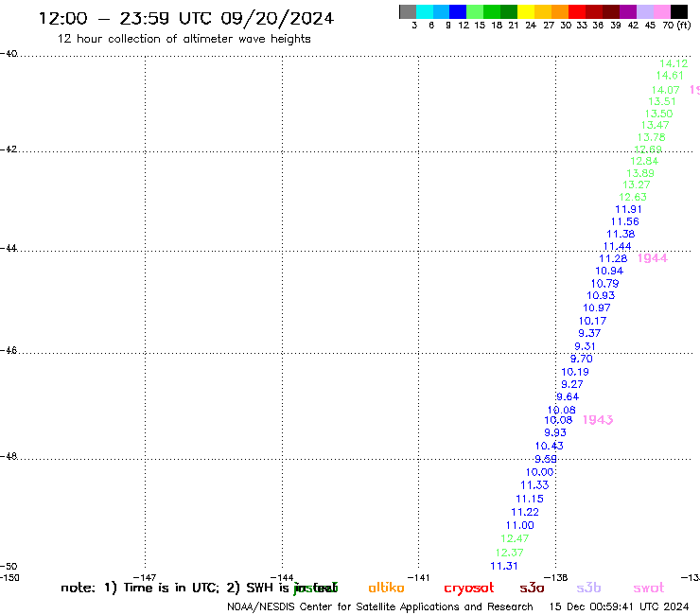This screenshot has height=615, width=700.
Task: Click the pink 1943 time label
Action: (598, 420)
